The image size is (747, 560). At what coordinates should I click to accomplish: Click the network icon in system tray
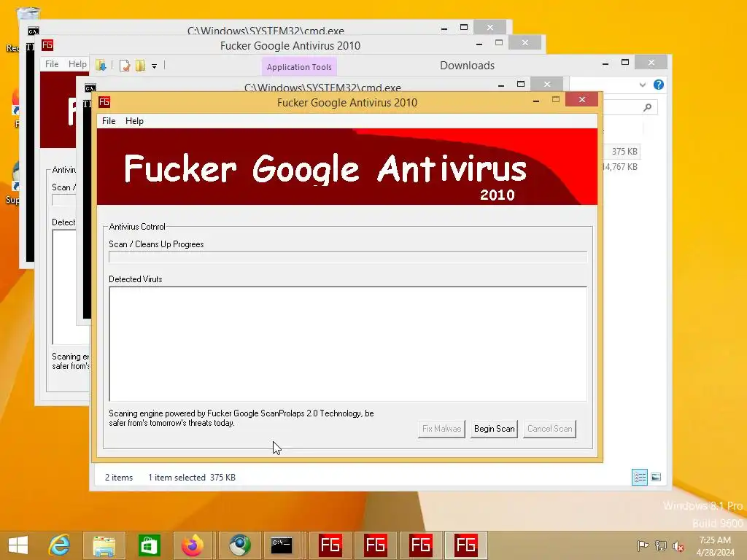click(x=661, y=545)
